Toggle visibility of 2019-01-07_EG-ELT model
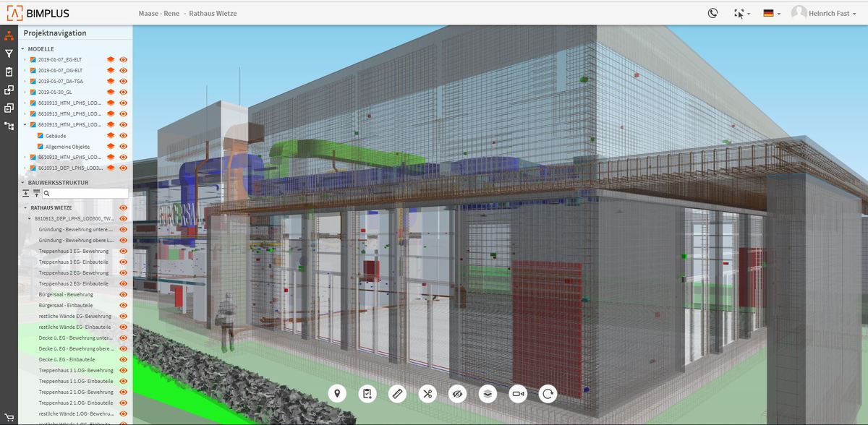The image size is (868, 425). [123, 60]
